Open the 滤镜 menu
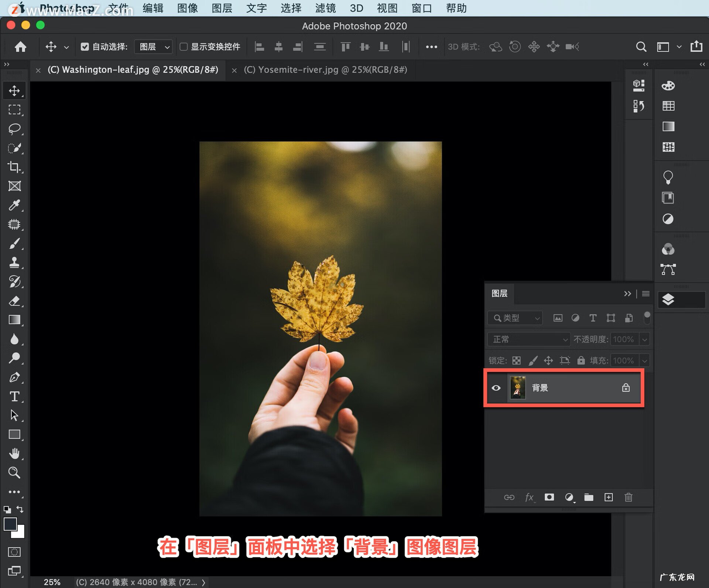709x588 pixels. (x=325, y=8)
